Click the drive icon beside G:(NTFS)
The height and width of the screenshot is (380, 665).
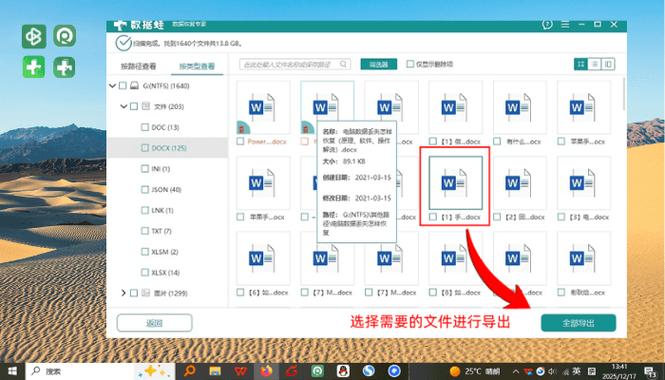(134, 86)
